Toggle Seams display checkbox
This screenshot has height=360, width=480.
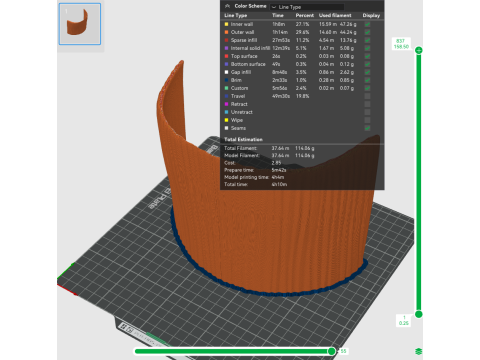point(367,128)
